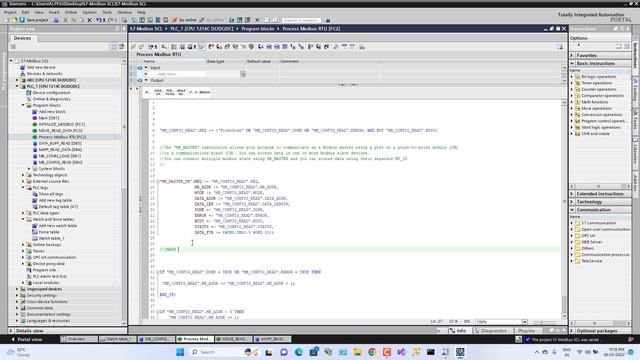Expand the S7 communication folder

[572, 223]
